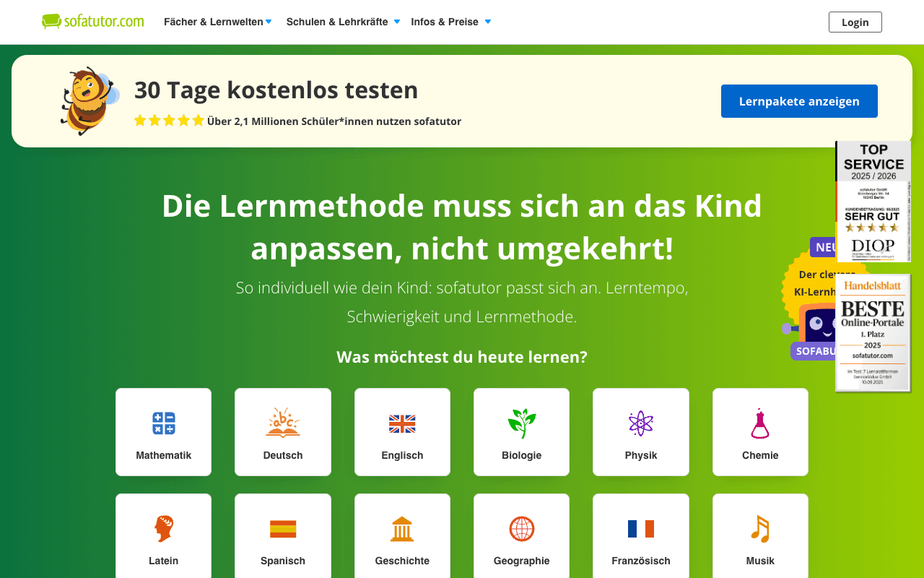This screenshot has height=578, width=924.
Task: Open the Biologie plant icon
Action: click(522, 423)
